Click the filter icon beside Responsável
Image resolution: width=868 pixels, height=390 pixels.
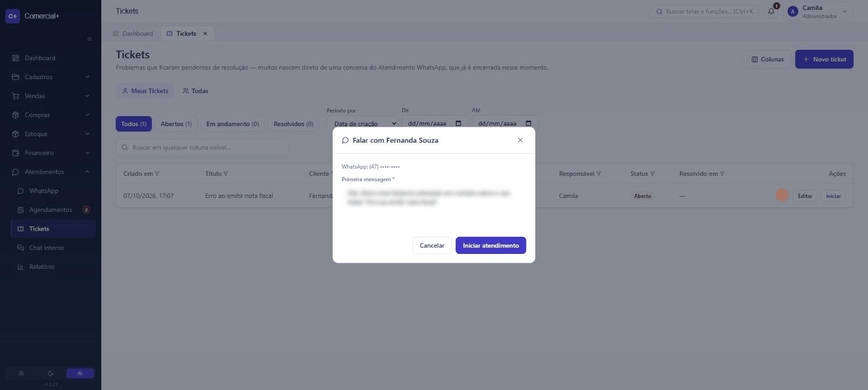tap(599, 174)
